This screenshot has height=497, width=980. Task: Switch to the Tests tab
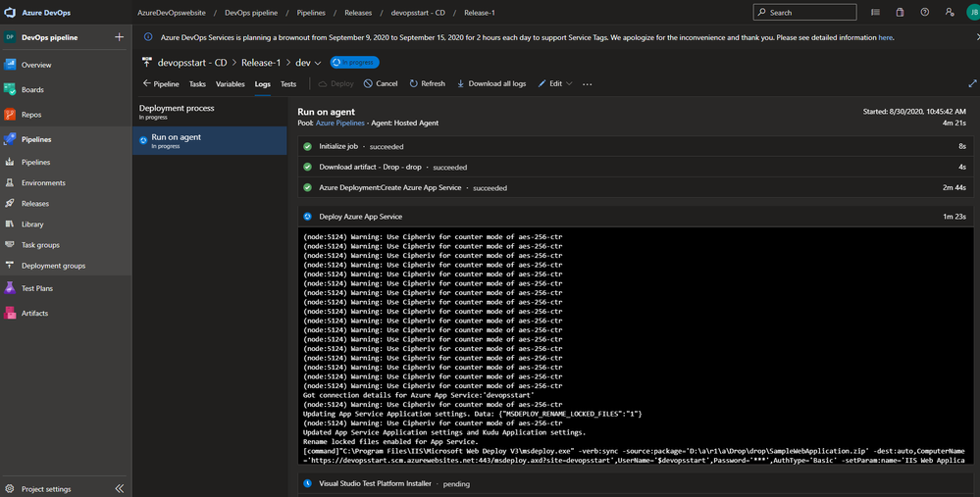(x=288, y=84)
